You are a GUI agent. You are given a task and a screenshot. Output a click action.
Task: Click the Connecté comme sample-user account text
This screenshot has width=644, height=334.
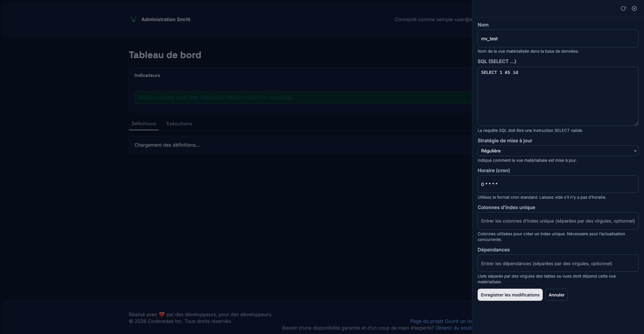point(433,19)
